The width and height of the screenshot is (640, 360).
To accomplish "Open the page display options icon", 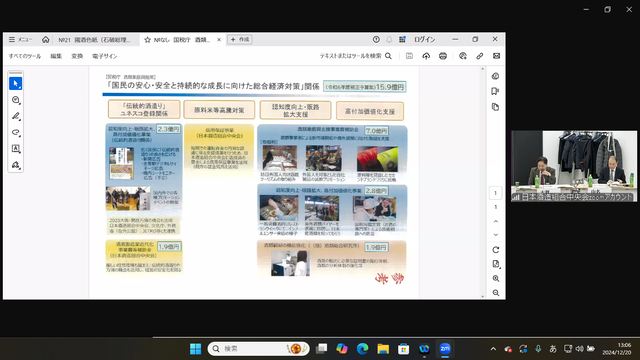I will click(496, 264).
